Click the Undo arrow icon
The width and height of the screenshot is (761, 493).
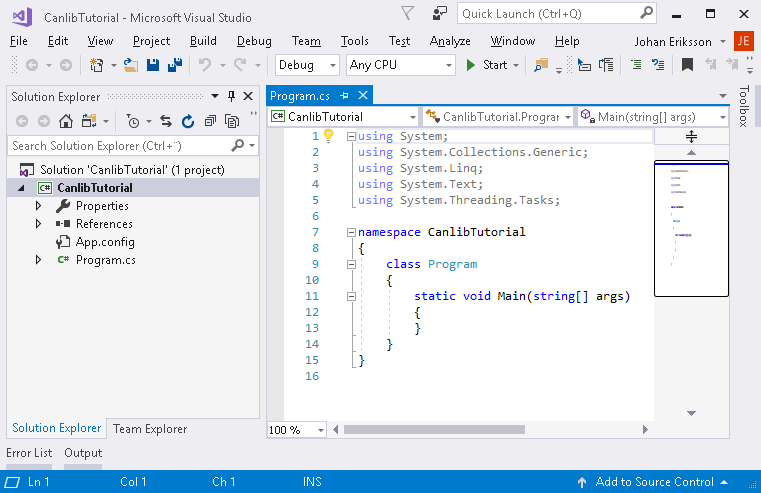click(205, 65)
